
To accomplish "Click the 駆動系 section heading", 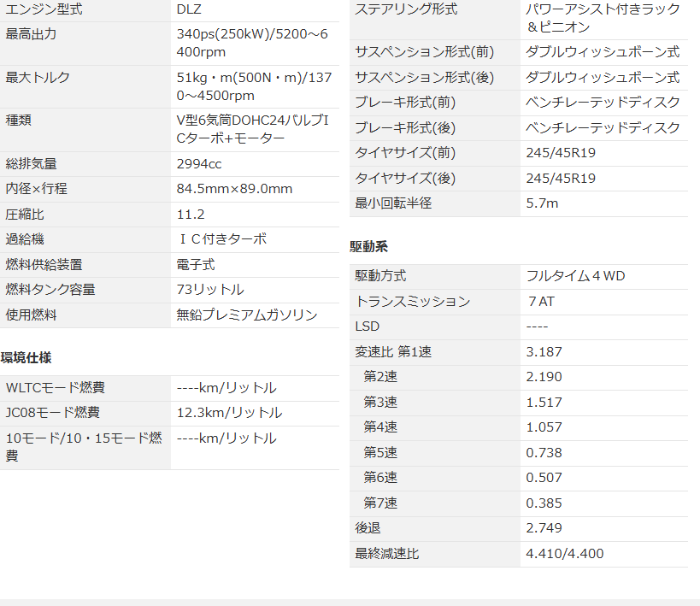I will pos(368,246).
